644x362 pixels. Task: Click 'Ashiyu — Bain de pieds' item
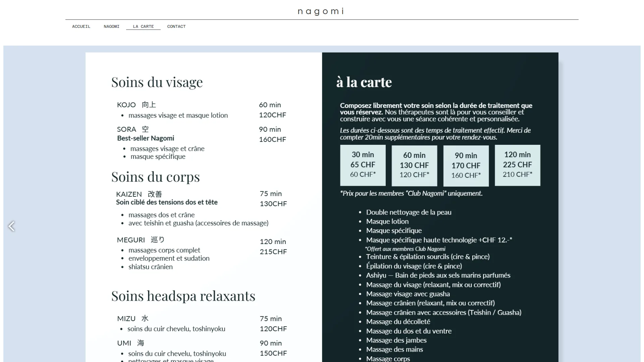(x=438, y=275)
